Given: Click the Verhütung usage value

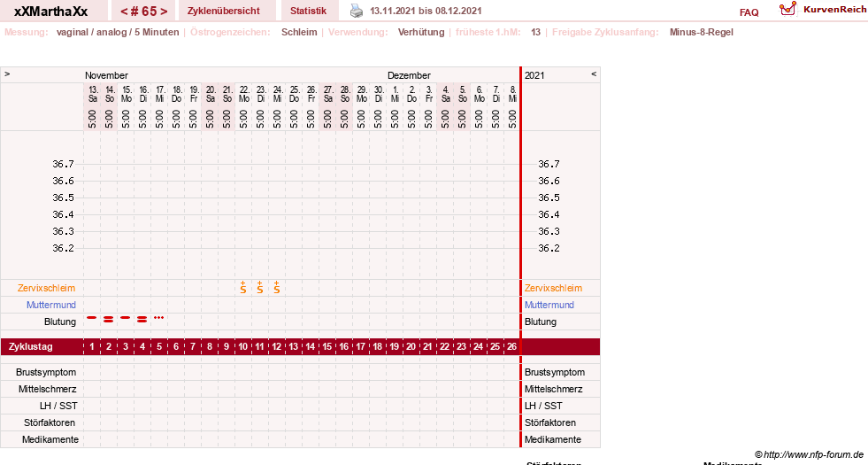Looking at the screenshot, I should pos(420,32).
